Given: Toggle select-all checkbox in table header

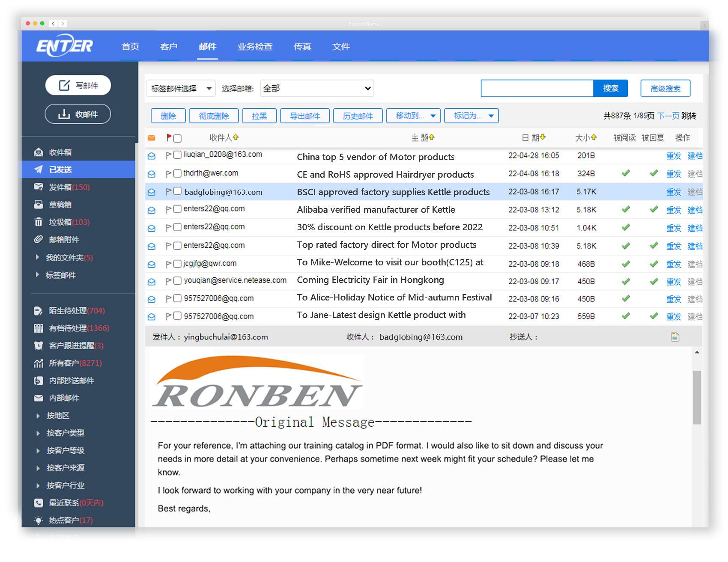Looking at the screenshot, I should (178, 138).
